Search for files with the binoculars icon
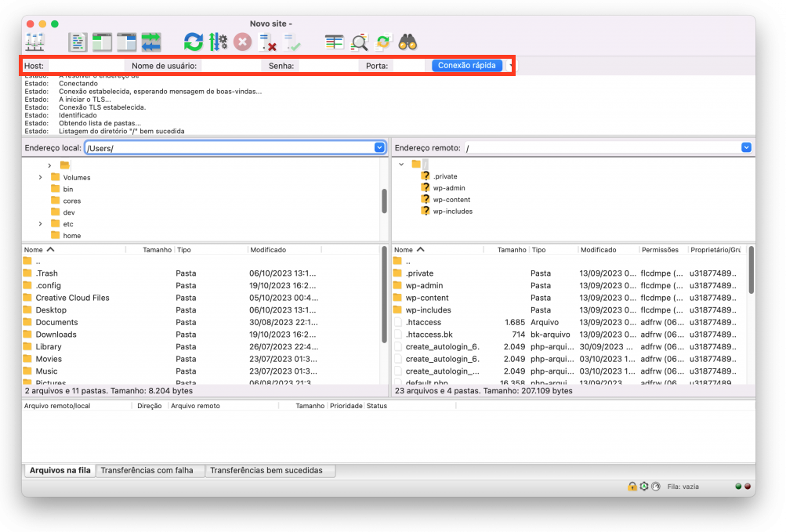The height and width of the screenshot is (532, 786). coord(407,42)
